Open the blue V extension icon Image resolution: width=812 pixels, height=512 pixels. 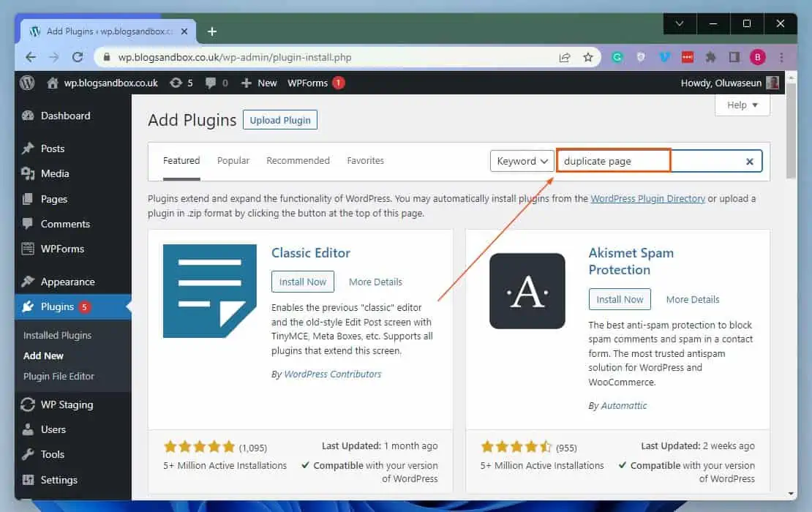(x=664, y=57)
